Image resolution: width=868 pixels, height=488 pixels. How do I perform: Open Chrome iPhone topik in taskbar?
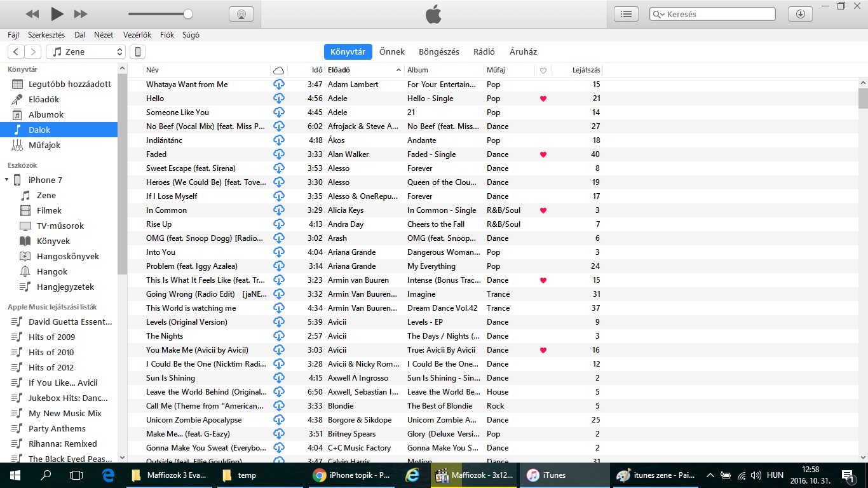coord(351,475)
